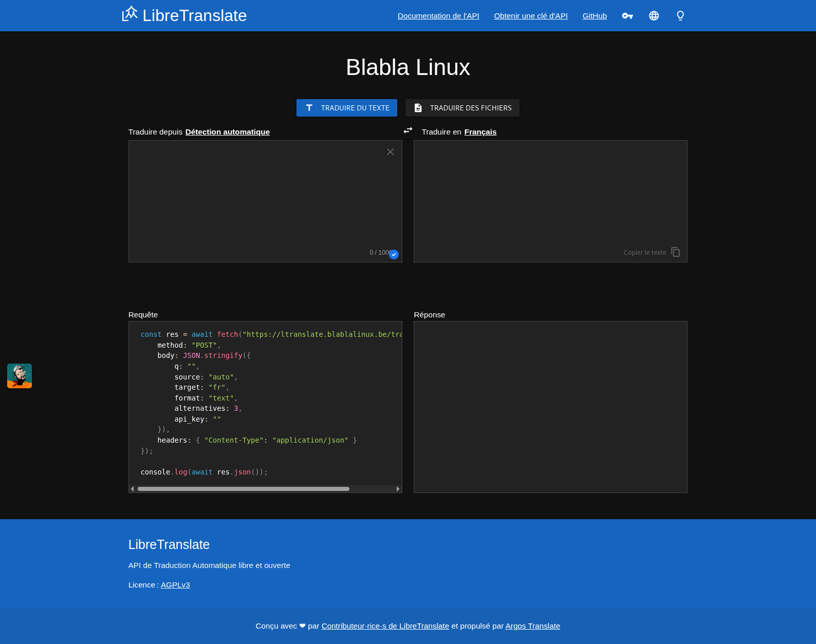The image size is (816, 644).
Task: Click the blue checkmark badge icon
Action: (394, 255)
